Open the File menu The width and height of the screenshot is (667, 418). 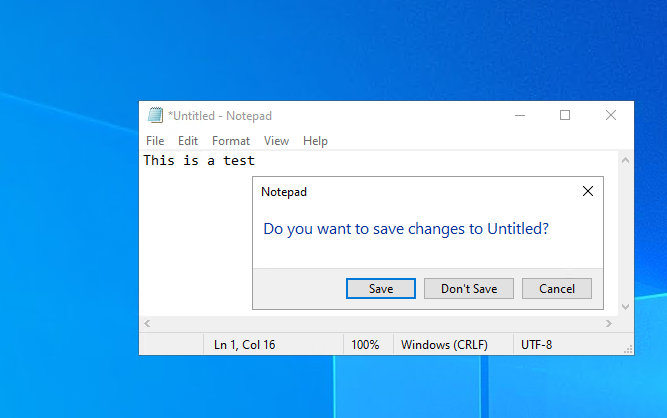pos(155,141)
